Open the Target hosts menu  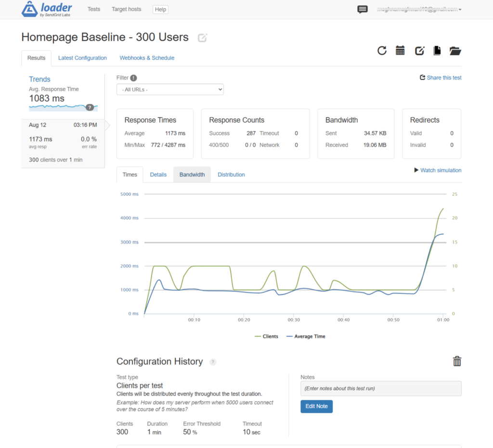pos(127,9)
